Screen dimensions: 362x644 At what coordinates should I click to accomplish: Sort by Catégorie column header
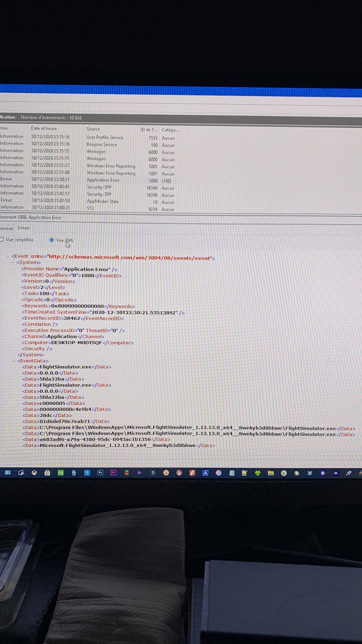[x=170, y=130]
